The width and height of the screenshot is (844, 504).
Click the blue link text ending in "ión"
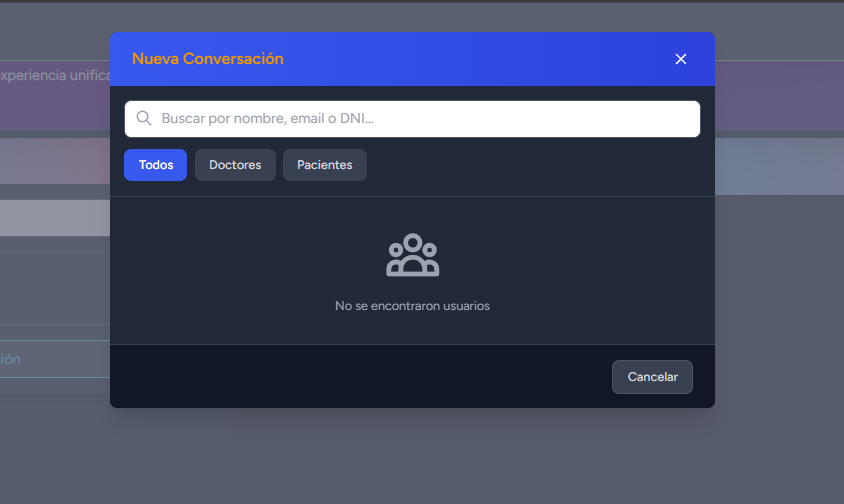click(10, 359)
